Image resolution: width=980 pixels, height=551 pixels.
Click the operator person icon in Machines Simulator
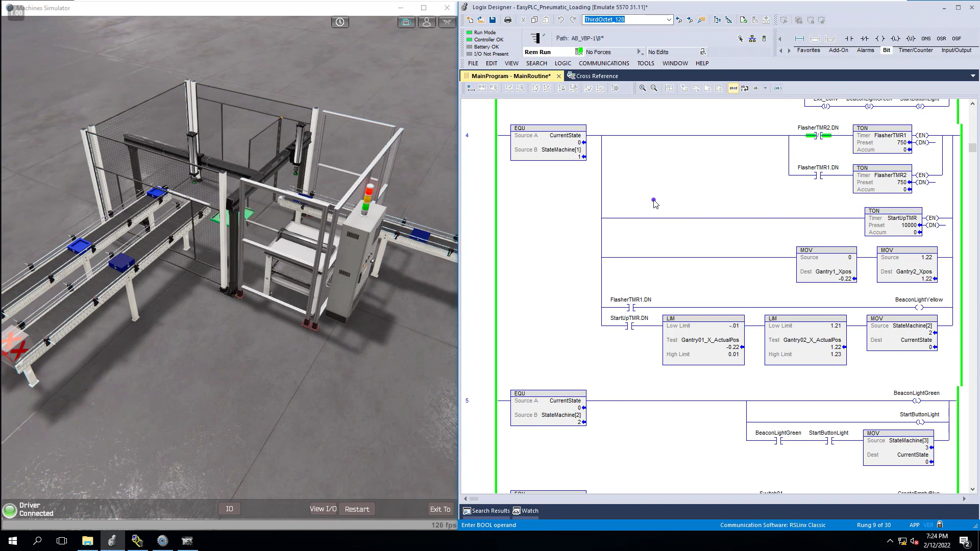[x=427, y=22]
